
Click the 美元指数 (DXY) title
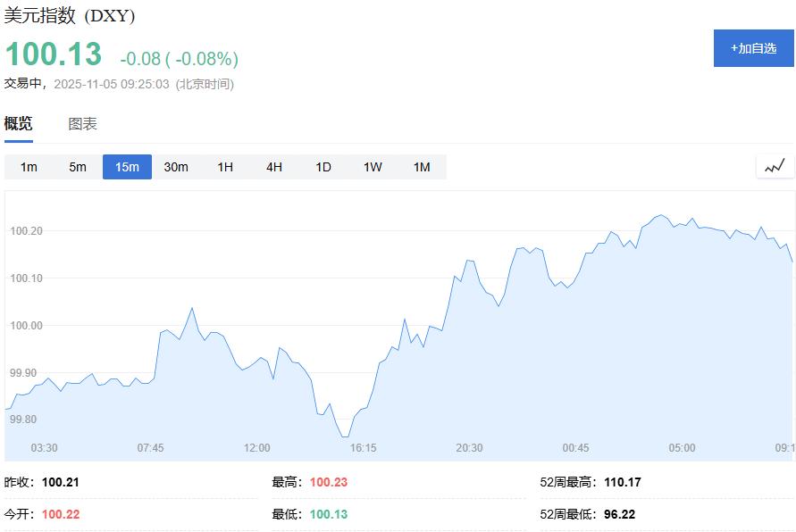tap(70, 14)
